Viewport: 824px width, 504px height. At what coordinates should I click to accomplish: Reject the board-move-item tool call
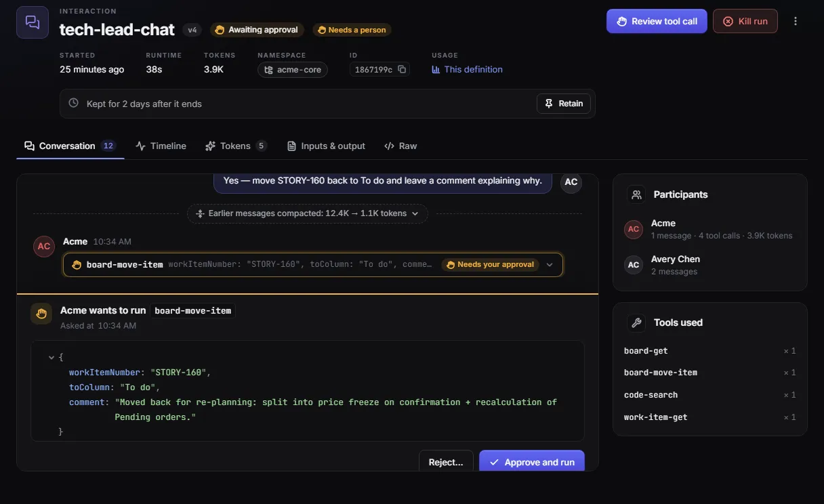tap(446, 462)
